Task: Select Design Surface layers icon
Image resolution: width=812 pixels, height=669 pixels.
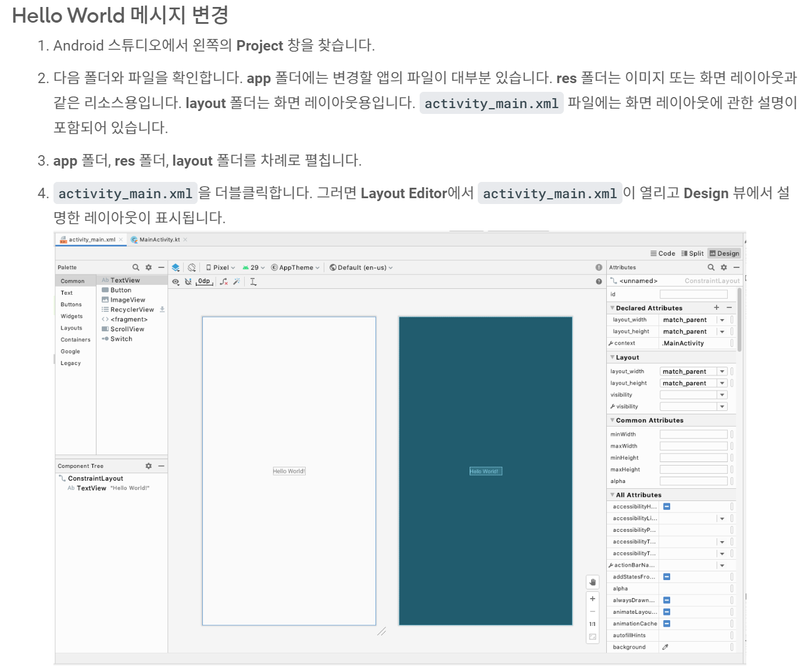Action: 176,267
